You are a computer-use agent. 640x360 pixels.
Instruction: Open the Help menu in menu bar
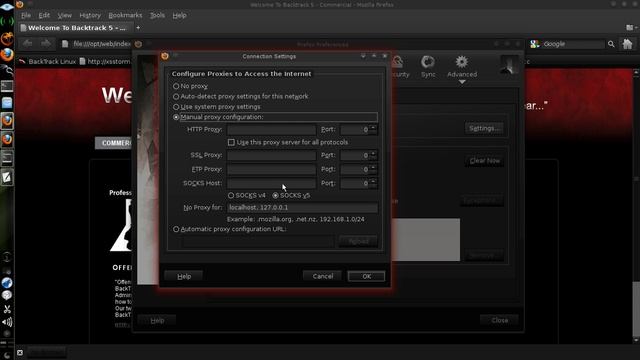tap(179, 16)
